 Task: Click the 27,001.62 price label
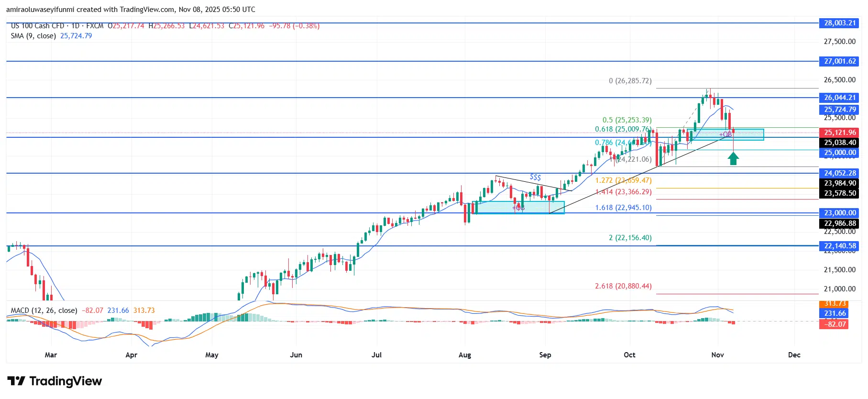point(839,61)
